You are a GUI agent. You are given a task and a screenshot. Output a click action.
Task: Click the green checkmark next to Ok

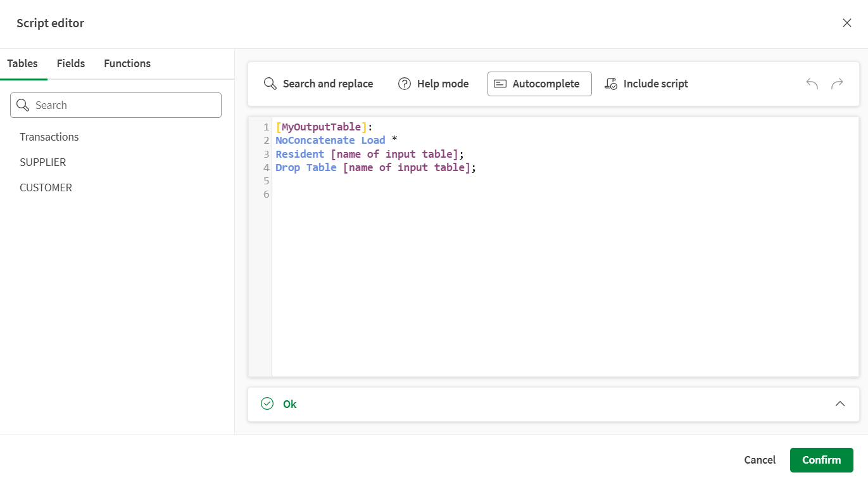[267, 403]
